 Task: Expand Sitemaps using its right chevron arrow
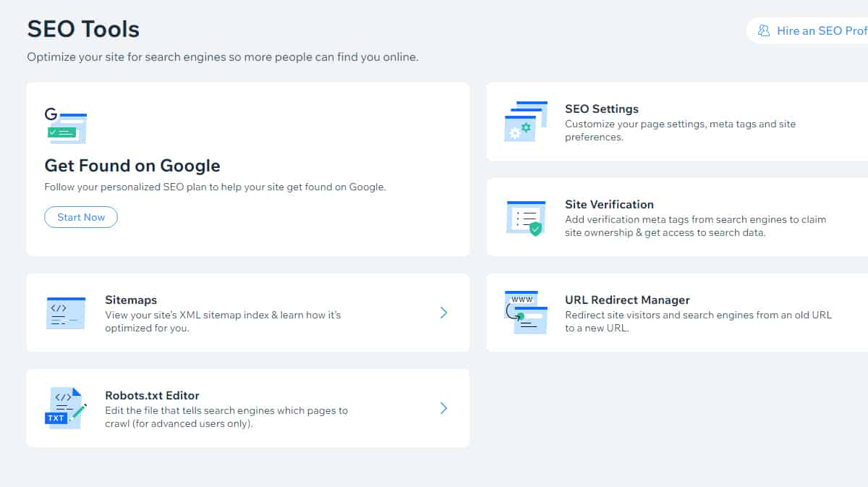(x=443, y=313)
